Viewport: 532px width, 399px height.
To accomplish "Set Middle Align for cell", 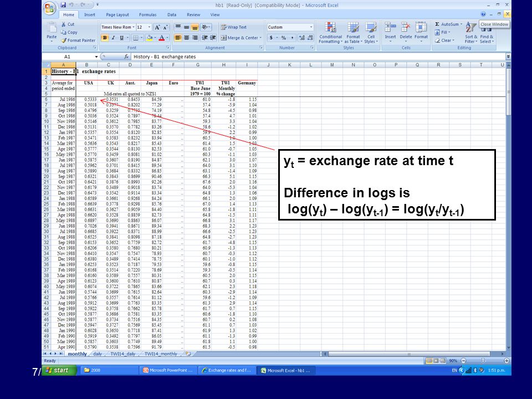I will click(x=186, y=27).
